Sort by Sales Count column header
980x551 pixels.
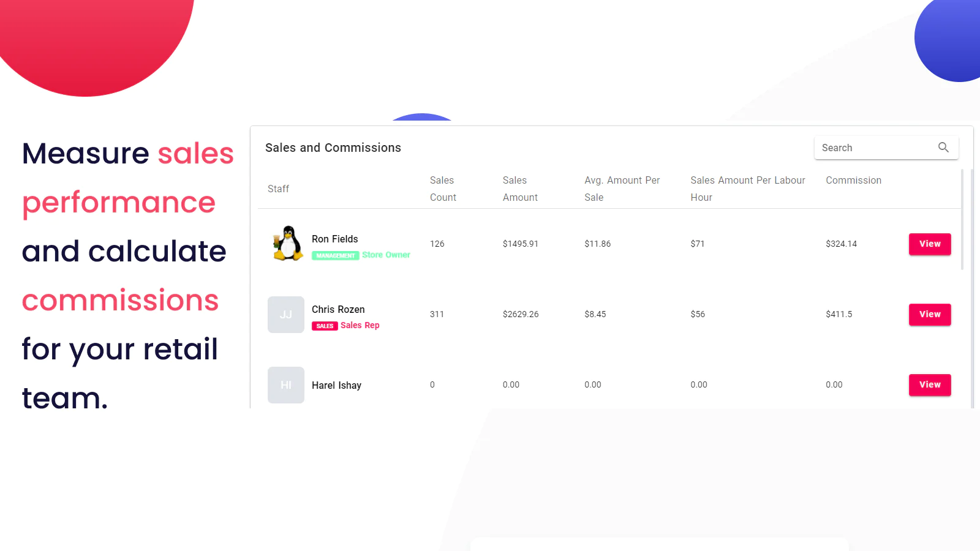pyautogui.click(x=443, y=189)
